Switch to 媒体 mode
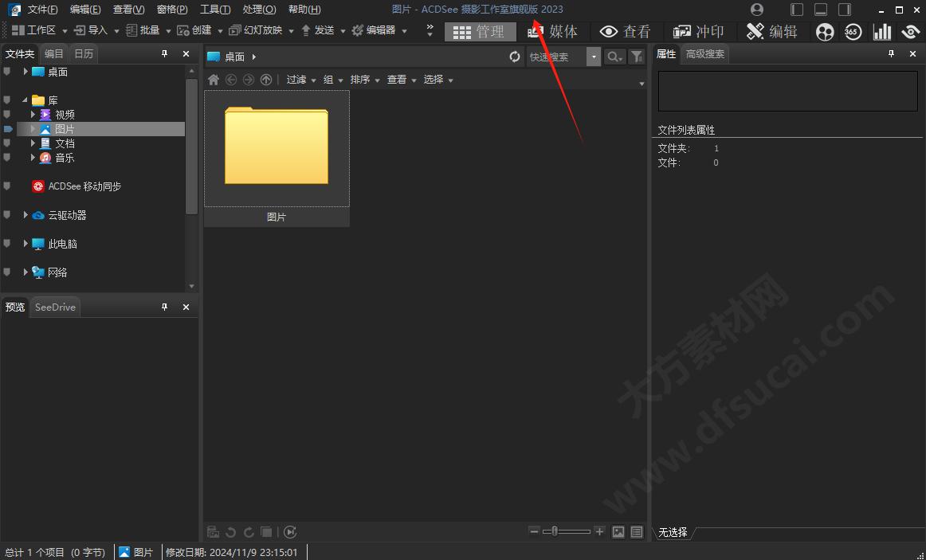The height and width of the screenshot is (560, 926). point(553,32)
